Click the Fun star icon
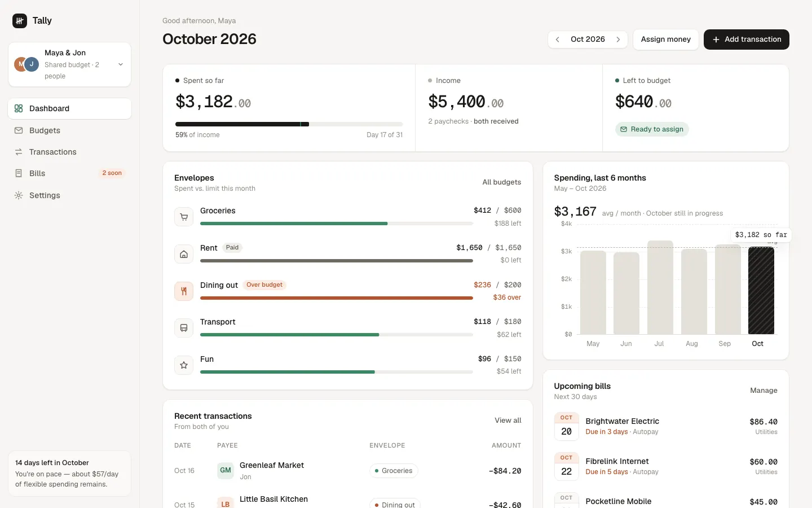Screen dimensions: 812x508 coord(184,365)
